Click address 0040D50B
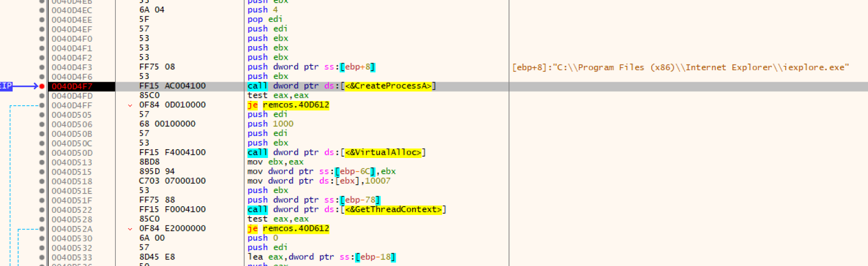This screenshot has width=868, height=266. point(72,134)
